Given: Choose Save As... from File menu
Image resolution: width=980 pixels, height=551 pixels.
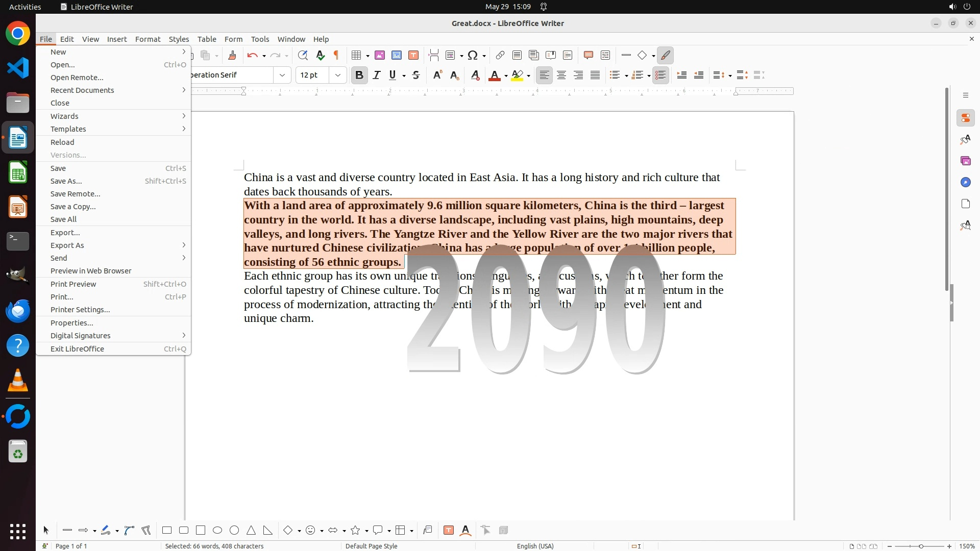Looking at the screenshot, I should 66,181.
